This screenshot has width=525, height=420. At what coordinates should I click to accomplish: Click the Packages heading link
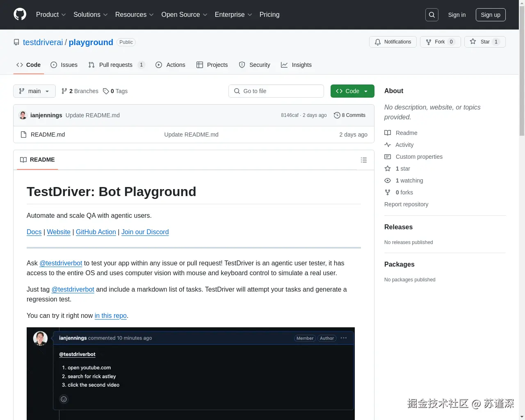click(399, 264)
